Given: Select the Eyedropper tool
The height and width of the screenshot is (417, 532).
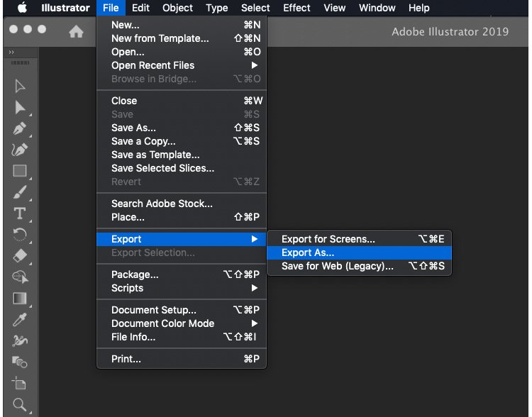Looking at the screenshot, I should [20, 320].
